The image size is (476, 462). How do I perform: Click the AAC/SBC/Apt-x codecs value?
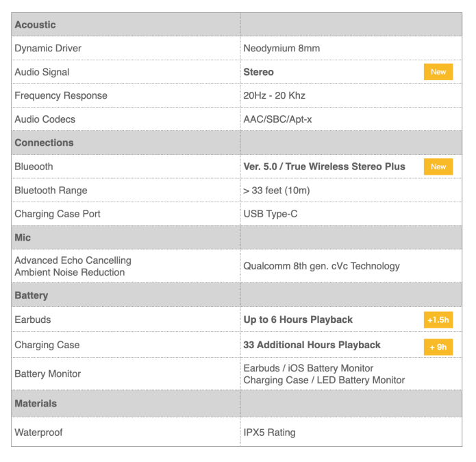(277, 119)
